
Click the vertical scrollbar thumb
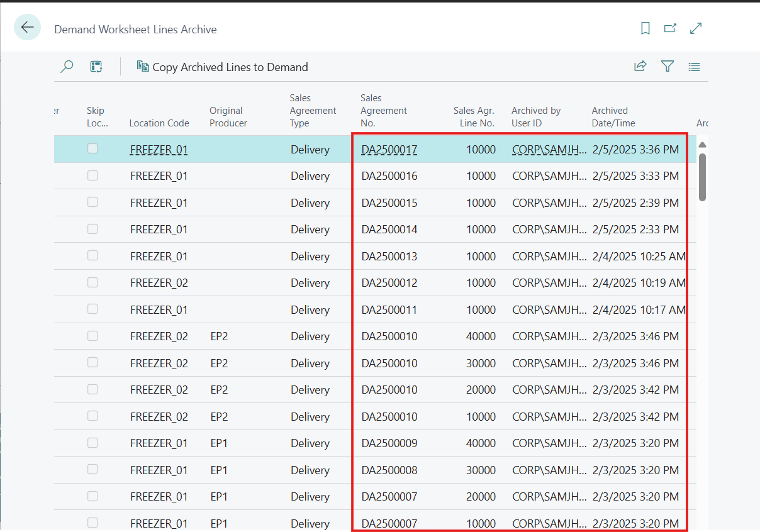[x=702, y=177]
